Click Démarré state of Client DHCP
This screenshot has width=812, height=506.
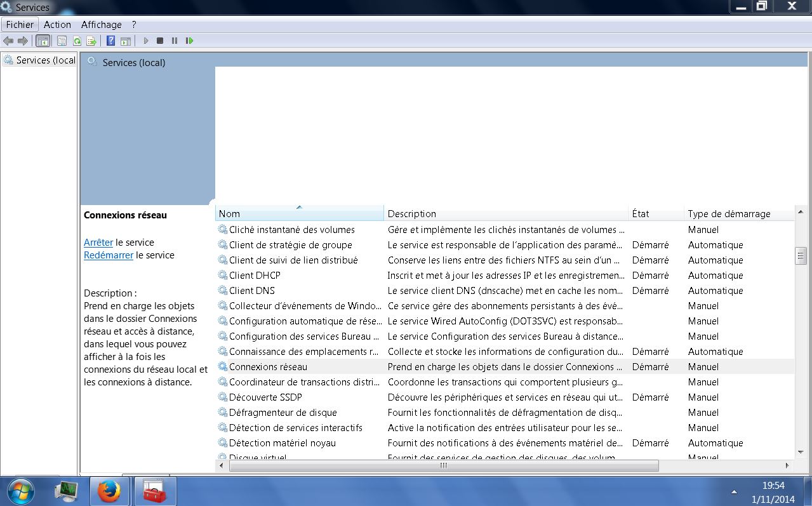(x=650, y=275)
